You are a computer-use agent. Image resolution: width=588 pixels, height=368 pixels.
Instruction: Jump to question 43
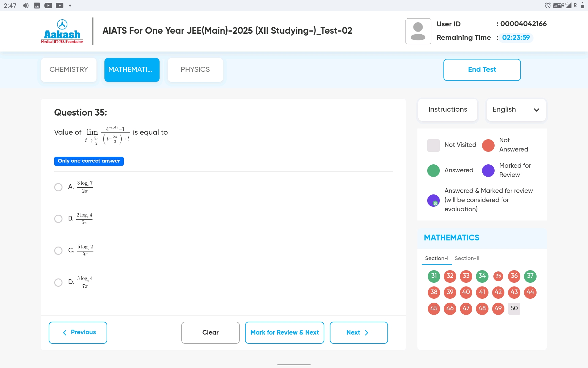click(x=514, y=292)
